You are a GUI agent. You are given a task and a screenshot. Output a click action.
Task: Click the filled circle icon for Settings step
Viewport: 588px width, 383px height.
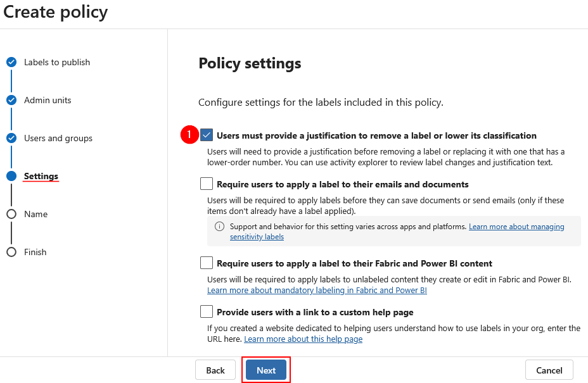11,176
